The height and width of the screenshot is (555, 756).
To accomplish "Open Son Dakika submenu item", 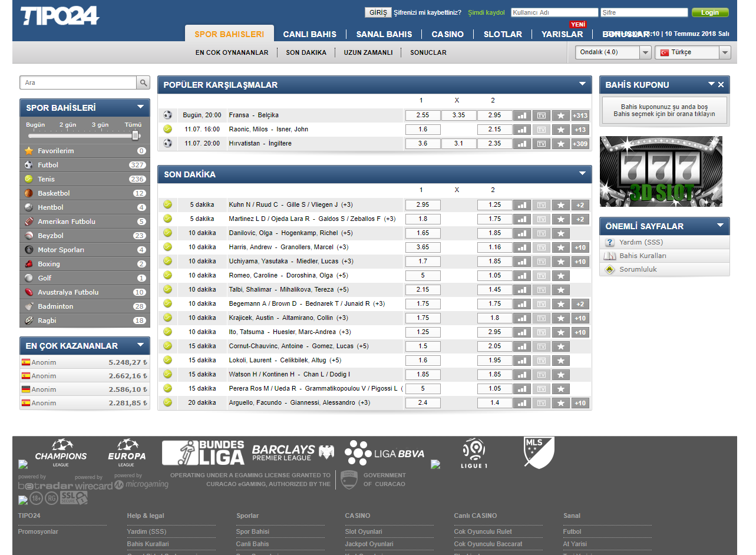I will tap(306, 52).
